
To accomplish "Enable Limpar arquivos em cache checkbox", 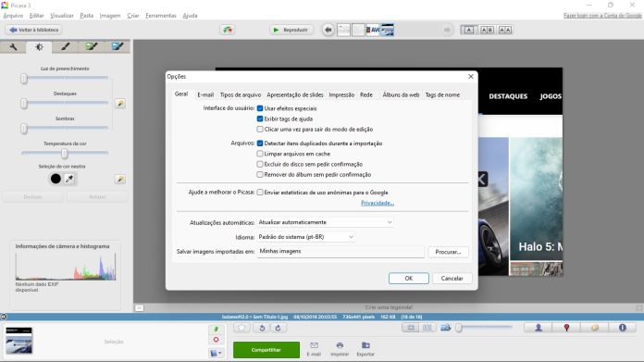I will coord(260,154).
